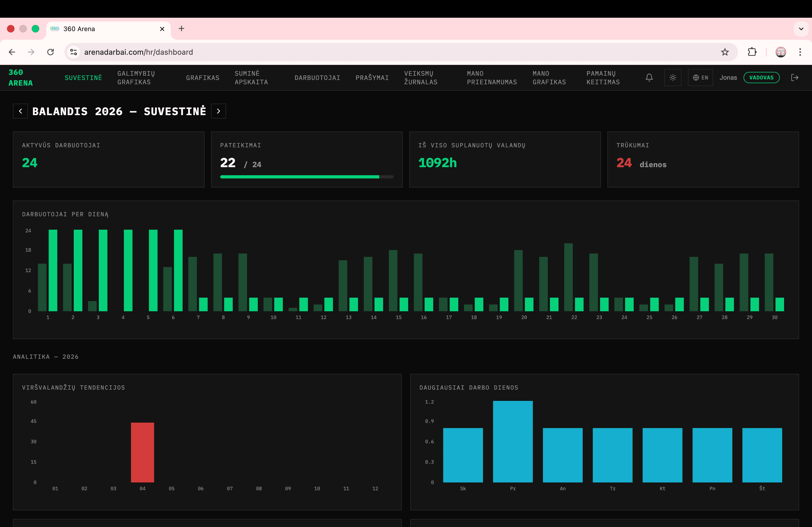Click the 360 Arena logo

[20, 77]
